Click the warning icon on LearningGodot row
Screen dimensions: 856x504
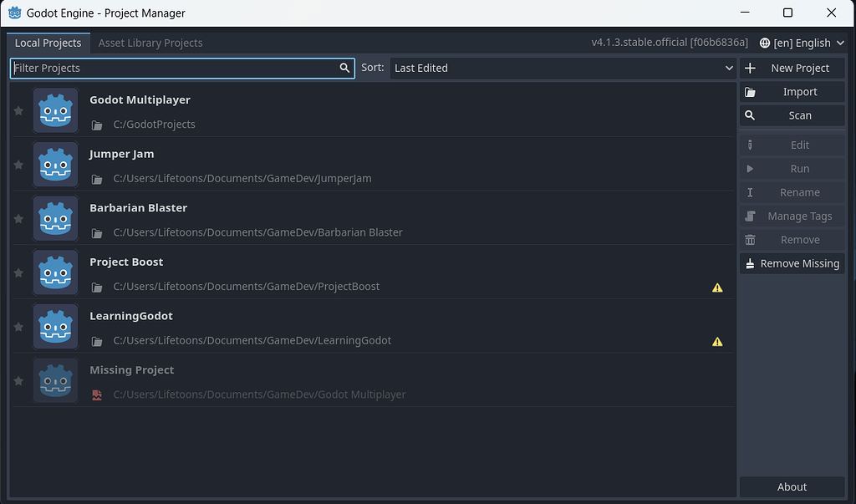[717, 341]
